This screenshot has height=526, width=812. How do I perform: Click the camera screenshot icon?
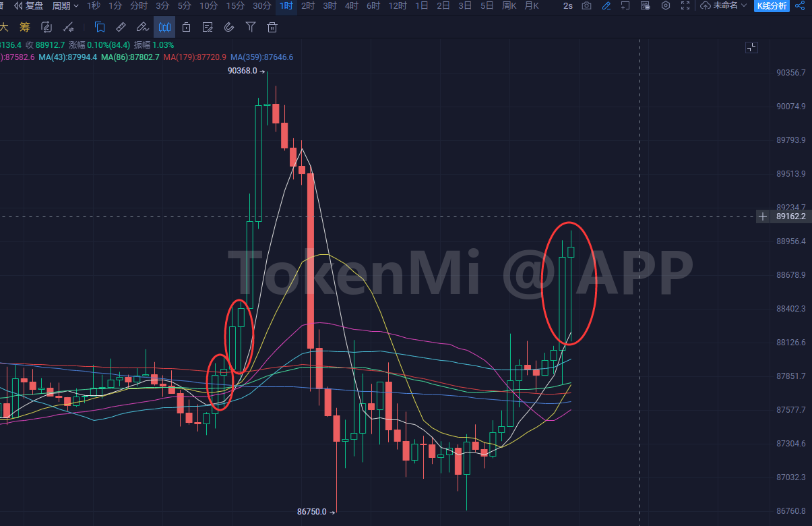[587, 6]
